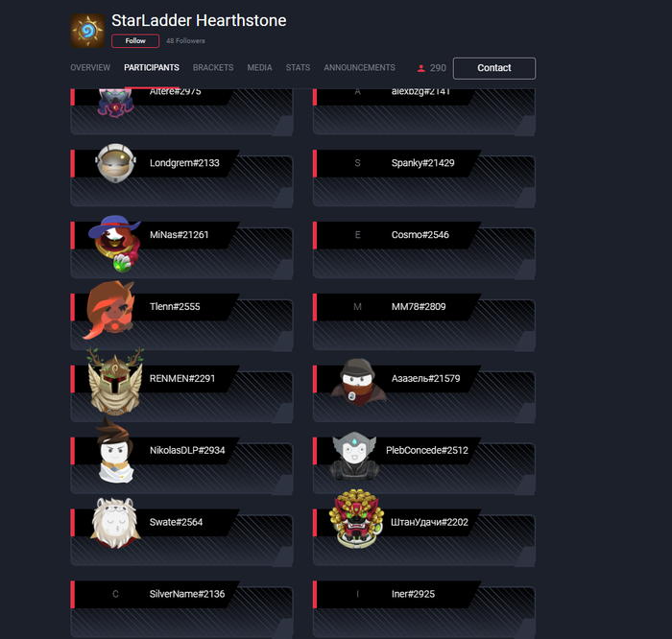Click the participants count person icon
Image resolution: width=672 pixels, height=639 pixels.
point(420,68)
